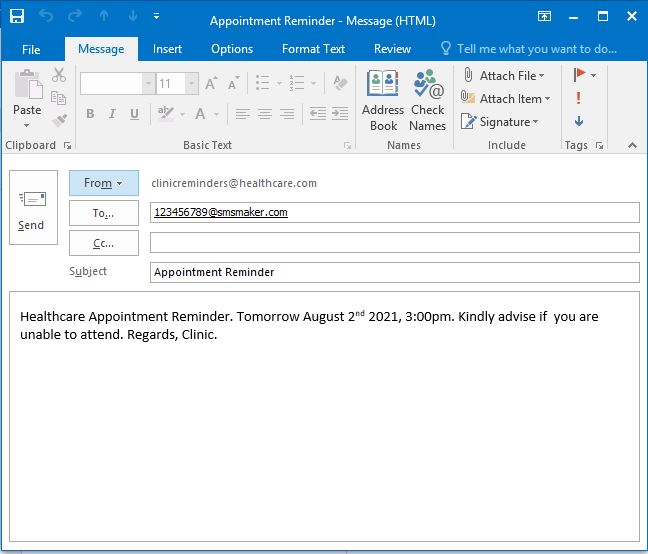
Task: Expand the Follow Up flag dropdown arrow
Action: [593, 75]
